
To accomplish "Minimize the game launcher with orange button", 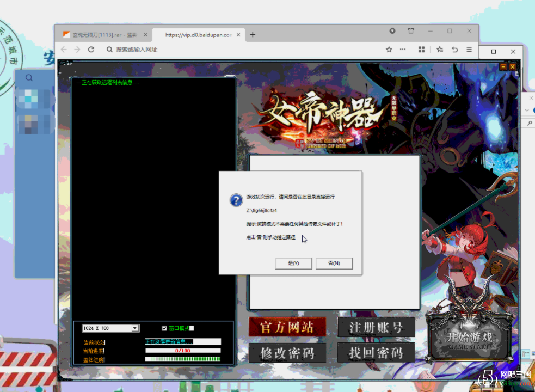I will point(503,67).
